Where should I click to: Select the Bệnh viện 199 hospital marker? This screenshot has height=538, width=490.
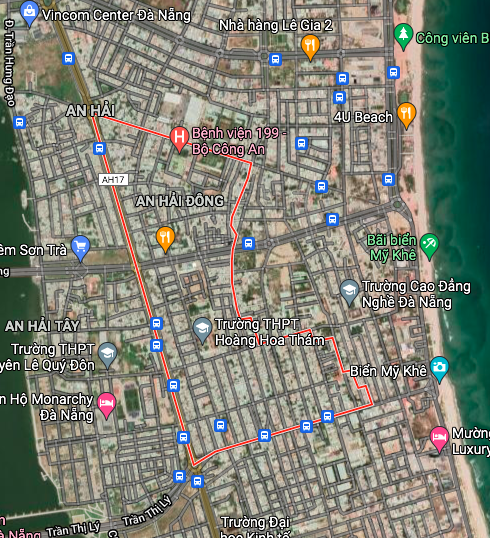tap(179, 139)
